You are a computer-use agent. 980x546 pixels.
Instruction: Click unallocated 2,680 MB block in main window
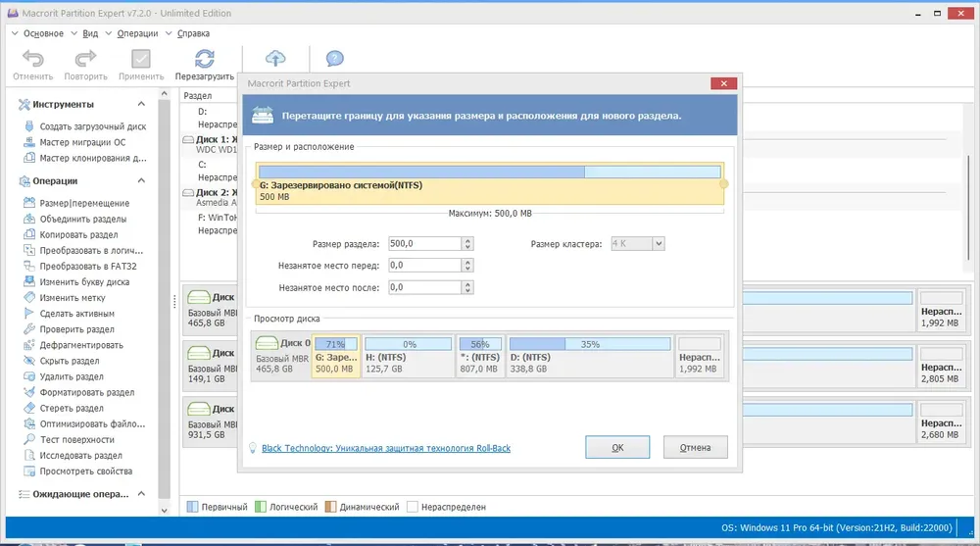pyautogui.click(x=941, y=422)
